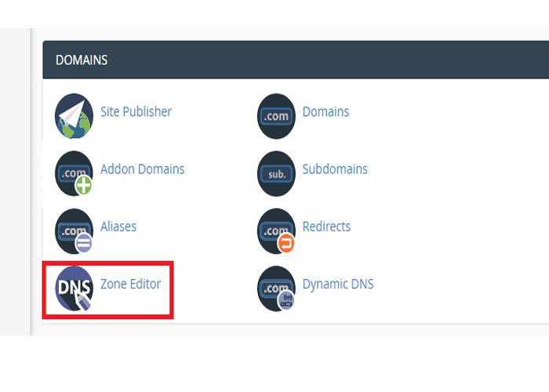Open the Site Publisher link
Screen dimensions: 549x392
click(136, 111)
